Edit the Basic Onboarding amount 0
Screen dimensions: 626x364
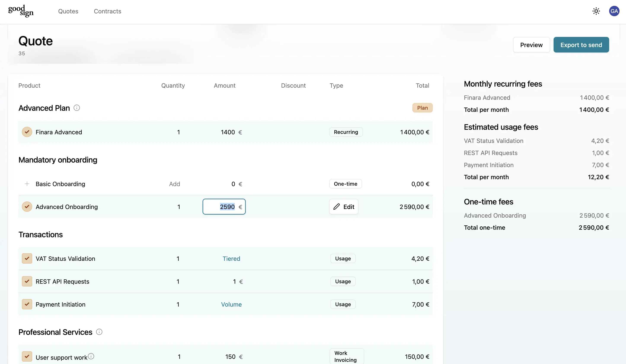[233, 184]
